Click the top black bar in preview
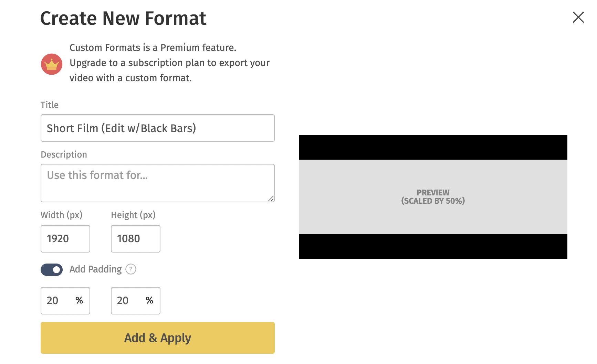 (x=433, y=147)
